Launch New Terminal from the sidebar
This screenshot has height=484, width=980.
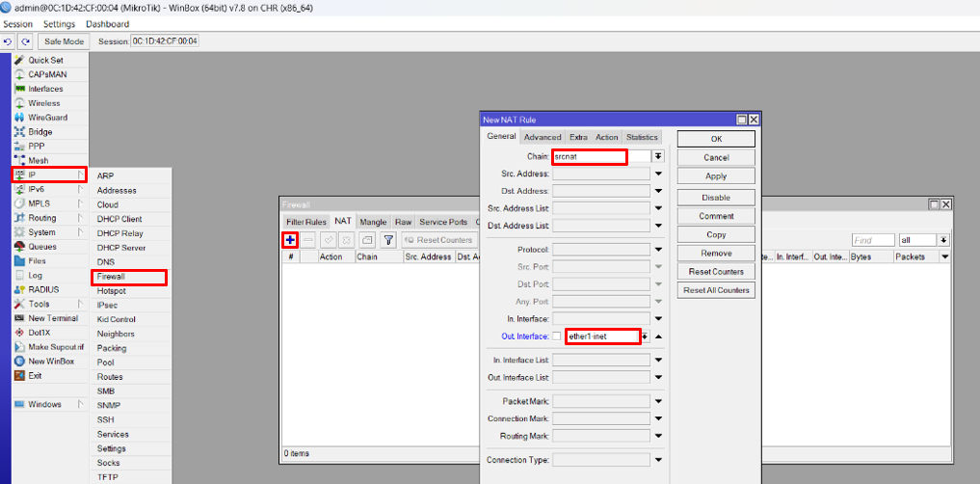pos(53,318)
